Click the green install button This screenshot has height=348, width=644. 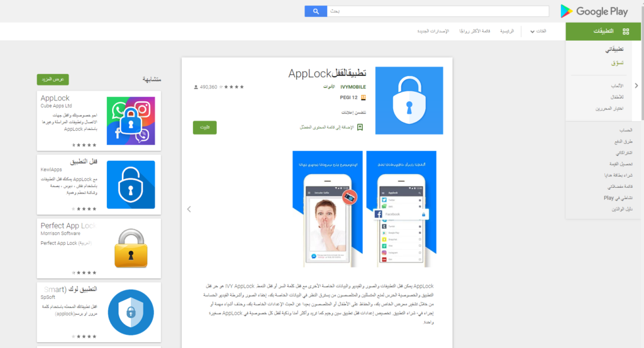204,128
